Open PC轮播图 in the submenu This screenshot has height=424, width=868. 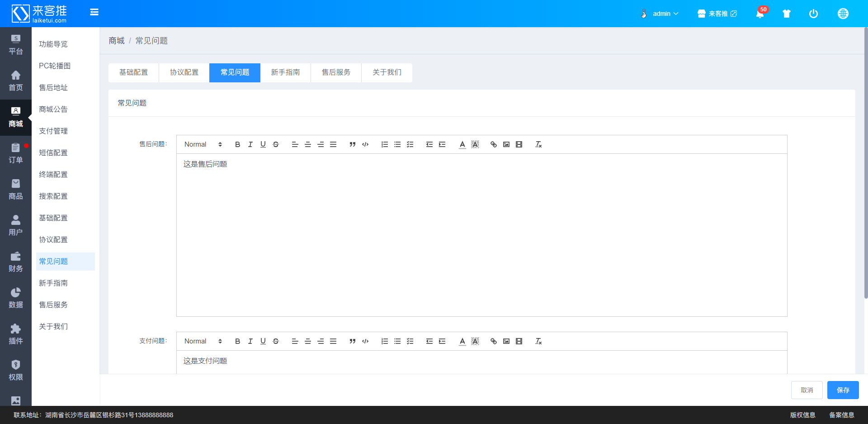click(x=55, y=66)
